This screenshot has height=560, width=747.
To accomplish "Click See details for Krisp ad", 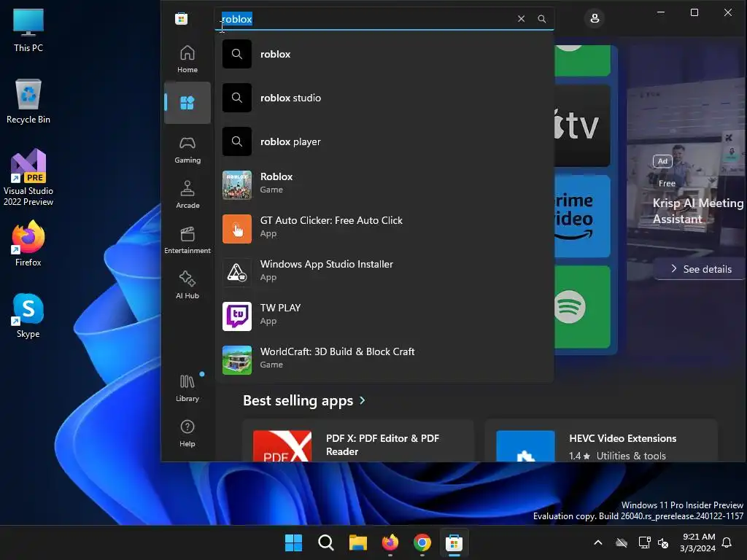I will (700, 269).
